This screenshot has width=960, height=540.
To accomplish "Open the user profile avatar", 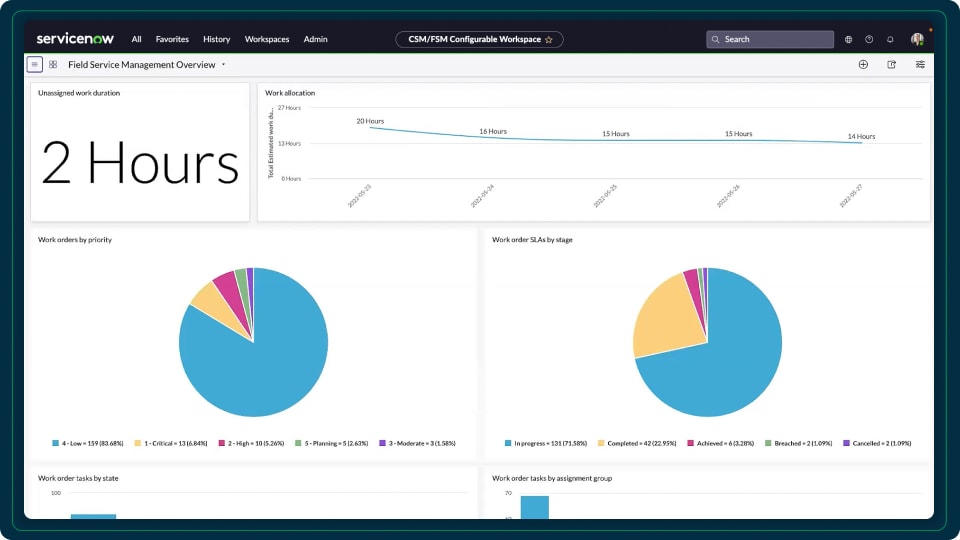I will point(917,39).
